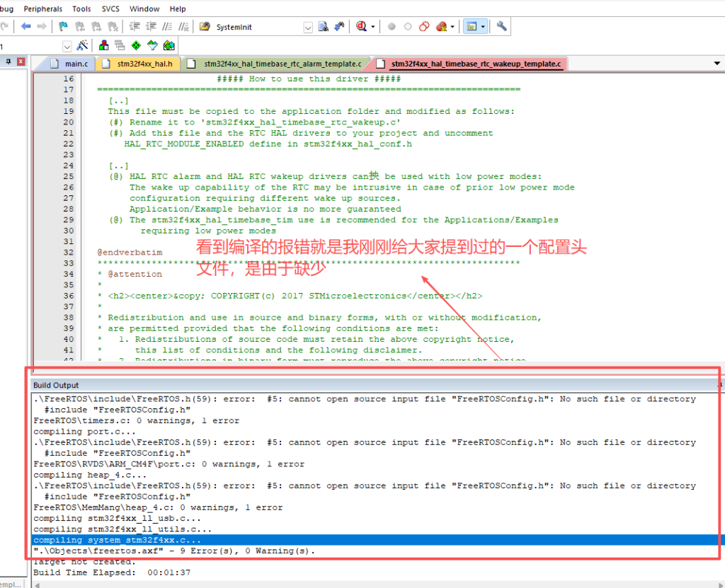Viewport: 725px width, 588px height.
Task: Toggle bookmark on the current line
Action: (x=63, y=27)
